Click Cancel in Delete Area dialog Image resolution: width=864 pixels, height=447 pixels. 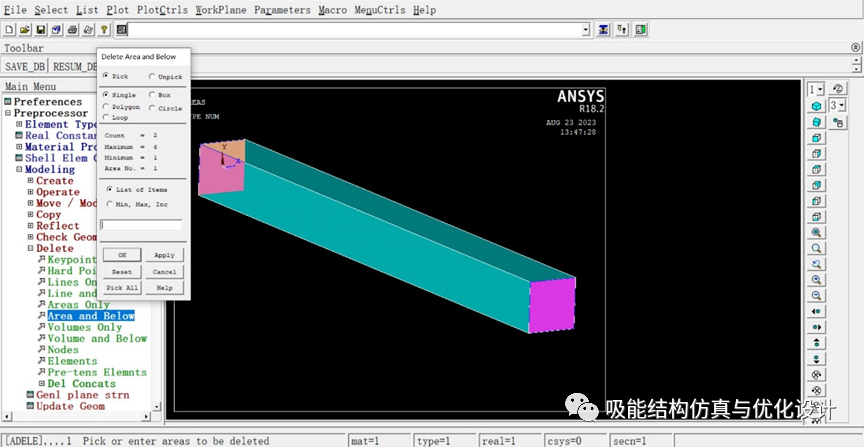(x=164, y=272)
